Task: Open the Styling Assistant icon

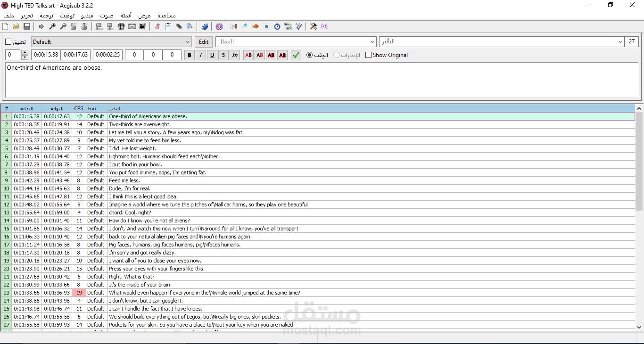Action: coord(245,26)
